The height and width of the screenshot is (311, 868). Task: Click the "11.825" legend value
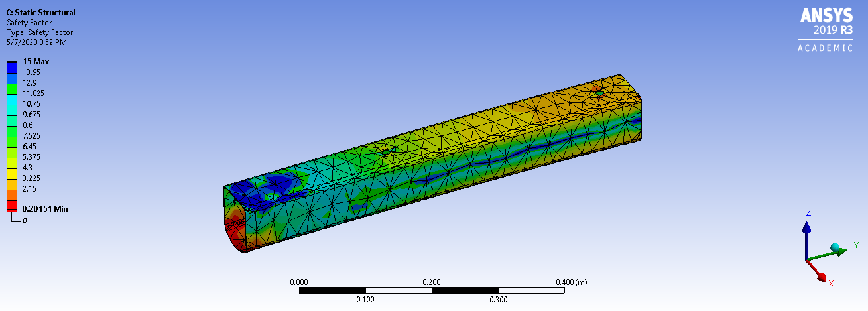[33, 93]
